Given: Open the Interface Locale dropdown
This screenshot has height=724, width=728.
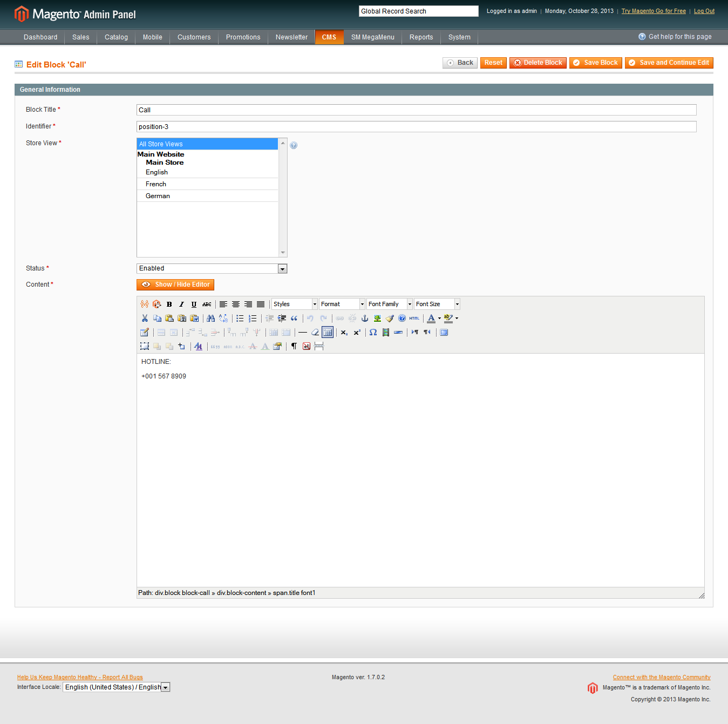Looking at the screenshot, I should click(117, 687).
